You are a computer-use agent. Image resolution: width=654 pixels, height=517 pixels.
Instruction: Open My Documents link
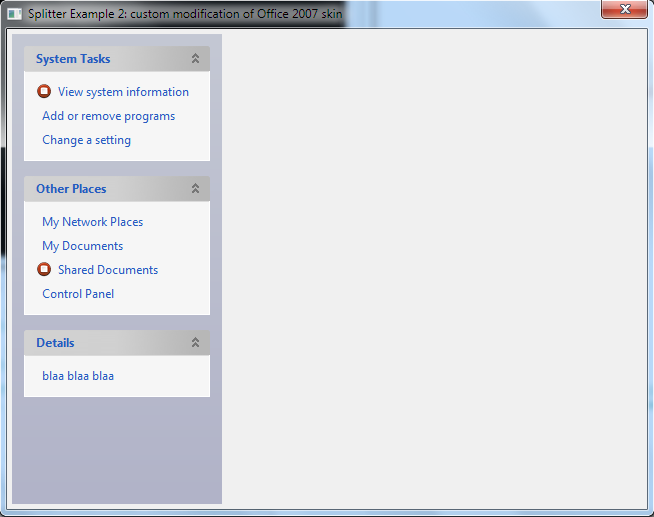83,246
